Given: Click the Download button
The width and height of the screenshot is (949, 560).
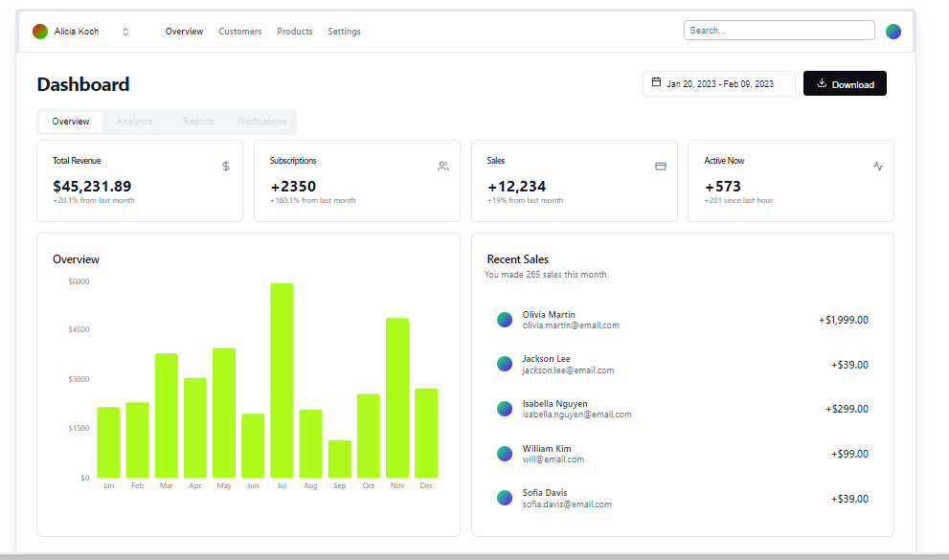Looking at the screenshot, I should (845, 83).
